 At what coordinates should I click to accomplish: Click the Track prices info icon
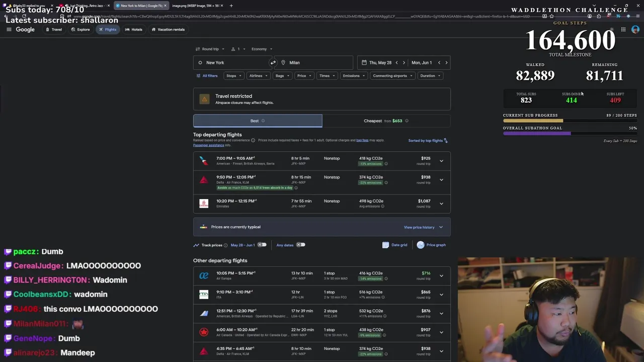225,245
